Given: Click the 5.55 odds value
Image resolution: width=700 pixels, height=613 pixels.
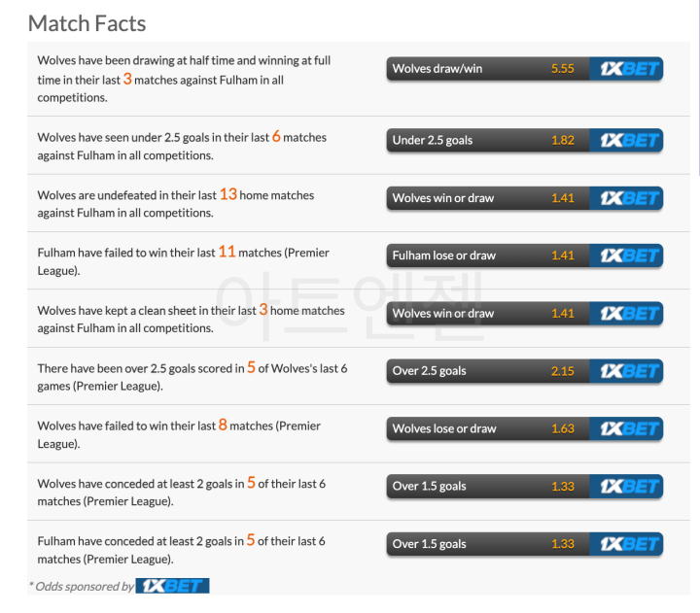Looking at the screenshot, I should pos(562,69).
